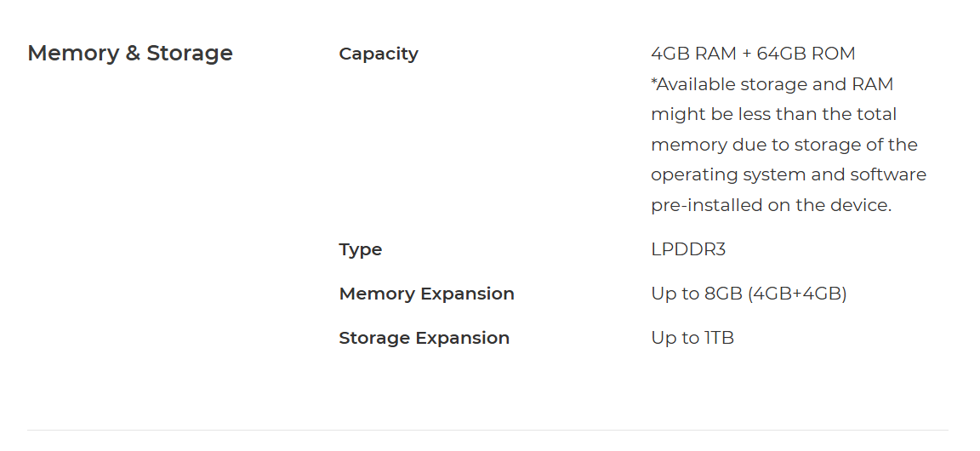Screen dimensions: 980x451
Task: Click the Storage Expansion label
Action: [x=424, y=338]
